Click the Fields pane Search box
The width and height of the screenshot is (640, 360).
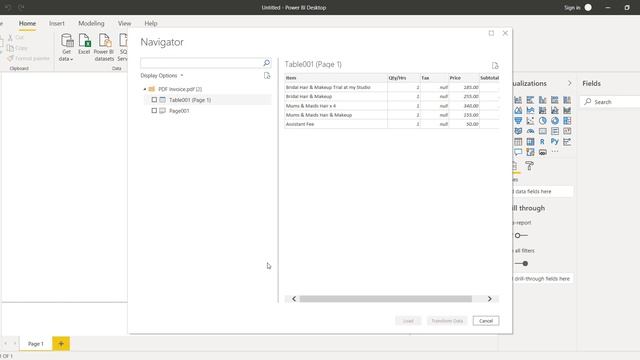point(610,102)
